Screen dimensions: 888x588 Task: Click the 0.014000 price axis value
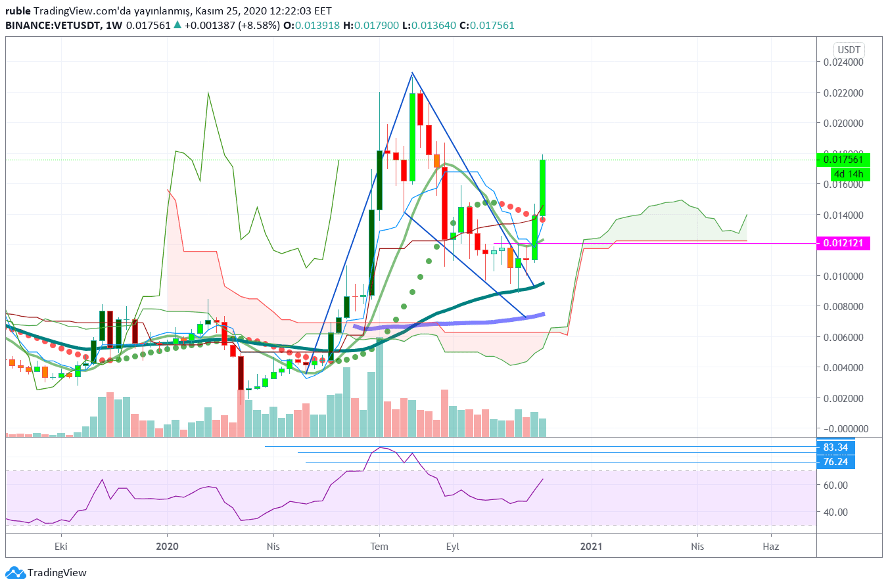coord(845,215)
